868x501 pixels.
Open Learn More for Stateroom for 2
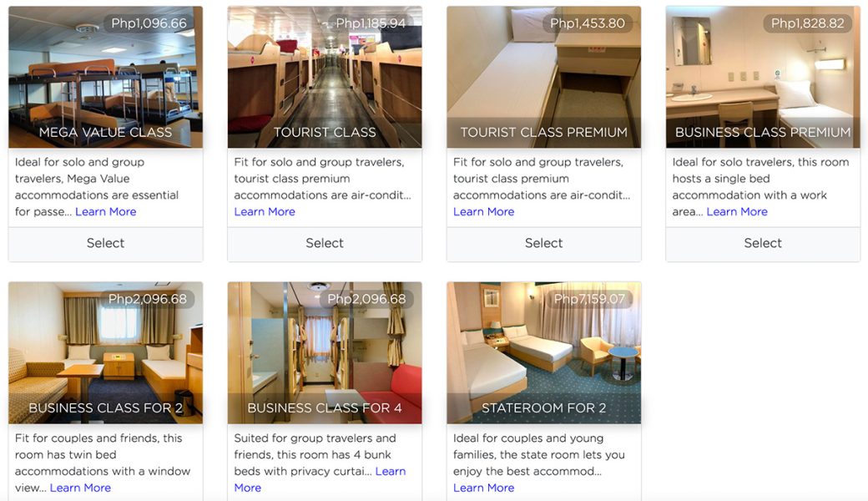483,488
